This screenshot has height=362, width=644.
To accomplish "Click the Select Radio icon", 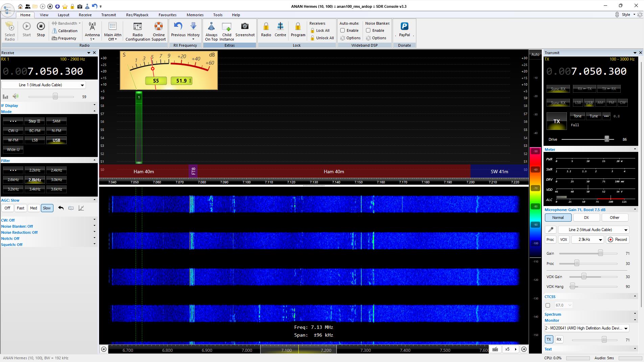I will [9, 30].
